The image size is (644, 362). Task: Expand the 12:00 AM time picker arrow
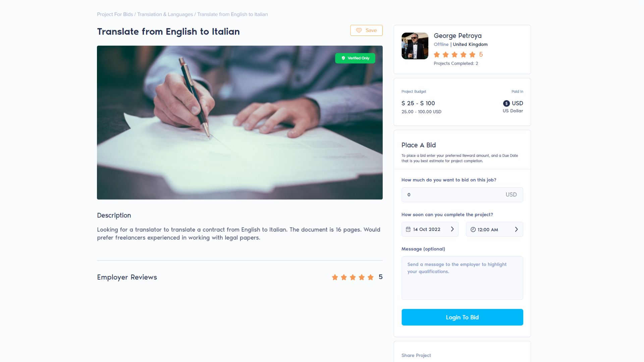point(516,229)
